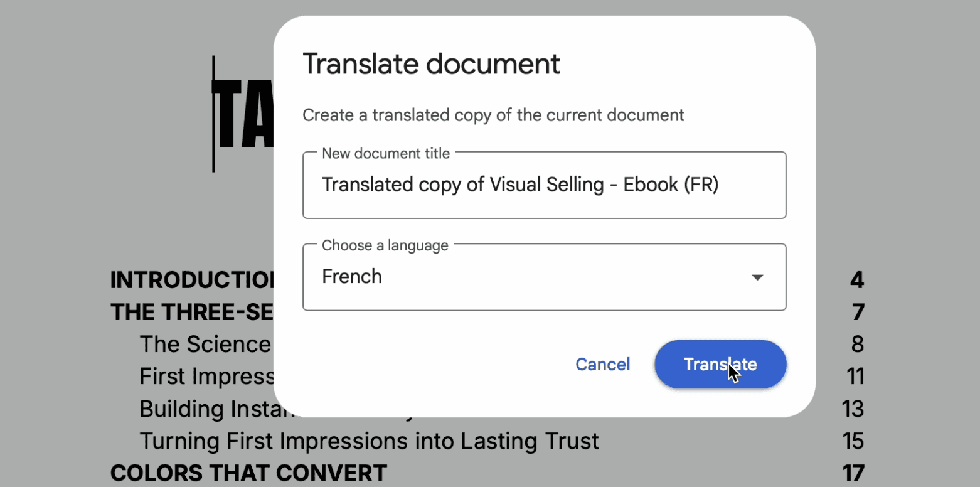Open the Choose a language dropdown
980x487 pixels.
coord(543,277)
